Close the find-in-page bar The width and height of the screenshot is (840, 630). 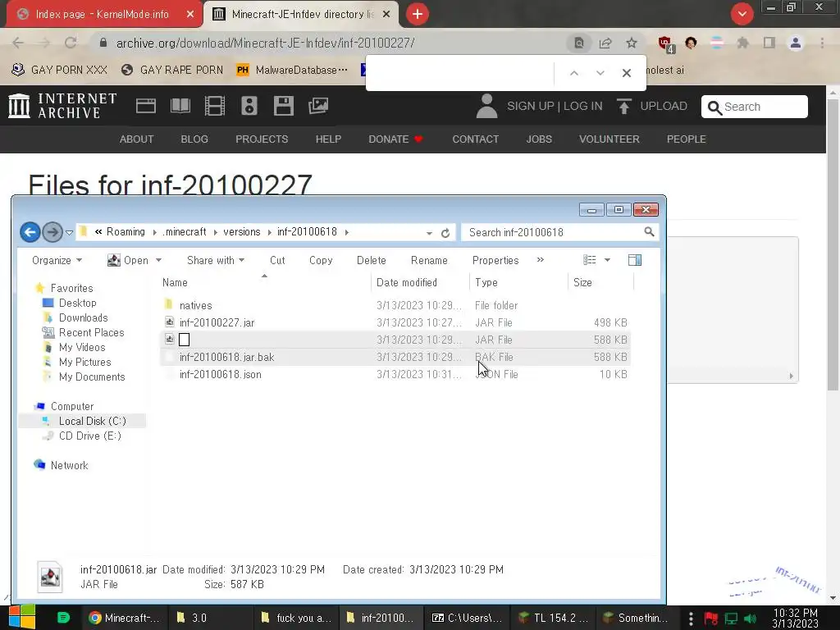tap(626, 73)
